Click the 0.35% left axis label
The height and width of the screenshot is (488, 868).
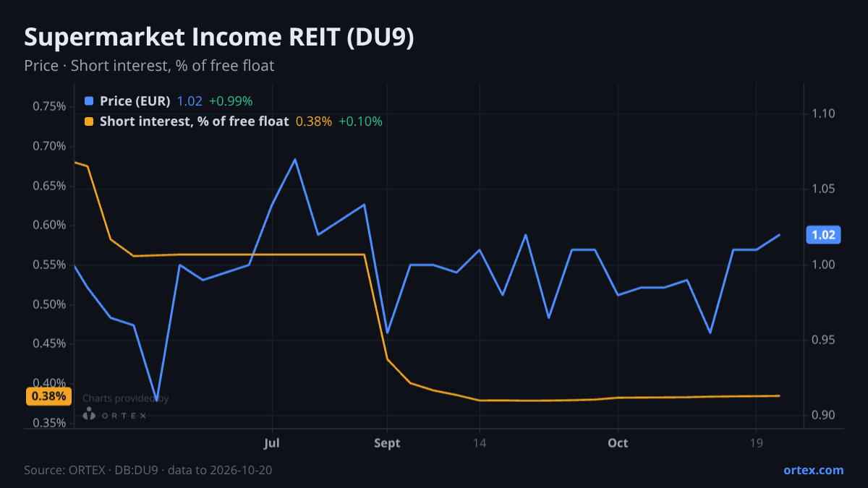tap(49, 423)
